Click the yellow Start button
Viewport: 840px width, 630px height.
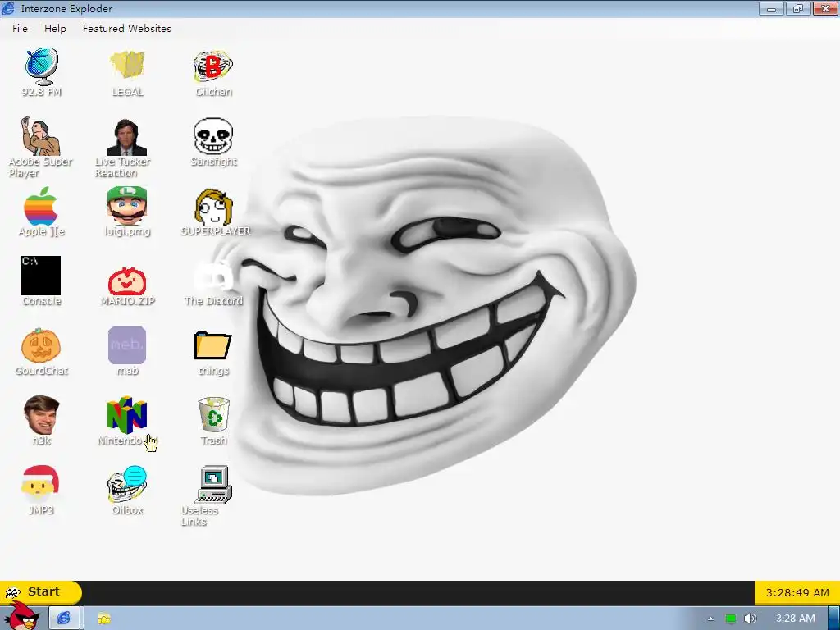41,592
